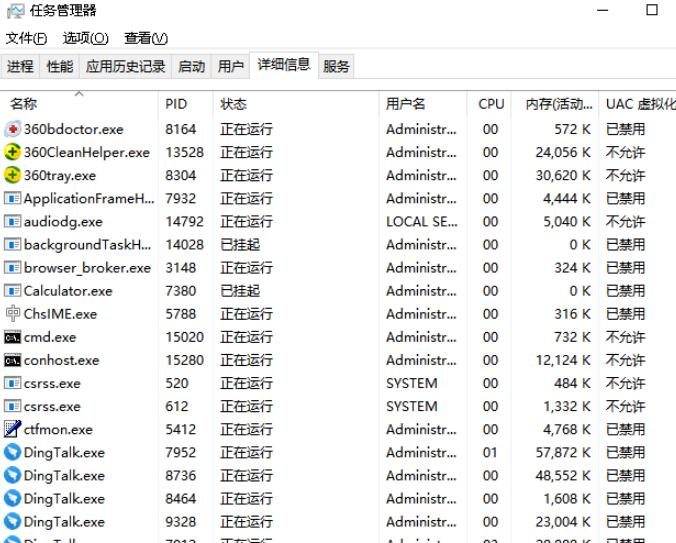Select the browser_broker.exe name text

pyautogui.click(x=88, y=268)
